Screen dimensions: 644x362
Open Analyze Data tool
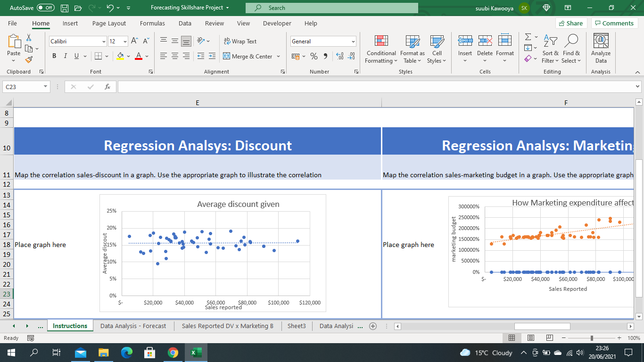[x=601, y=49]
